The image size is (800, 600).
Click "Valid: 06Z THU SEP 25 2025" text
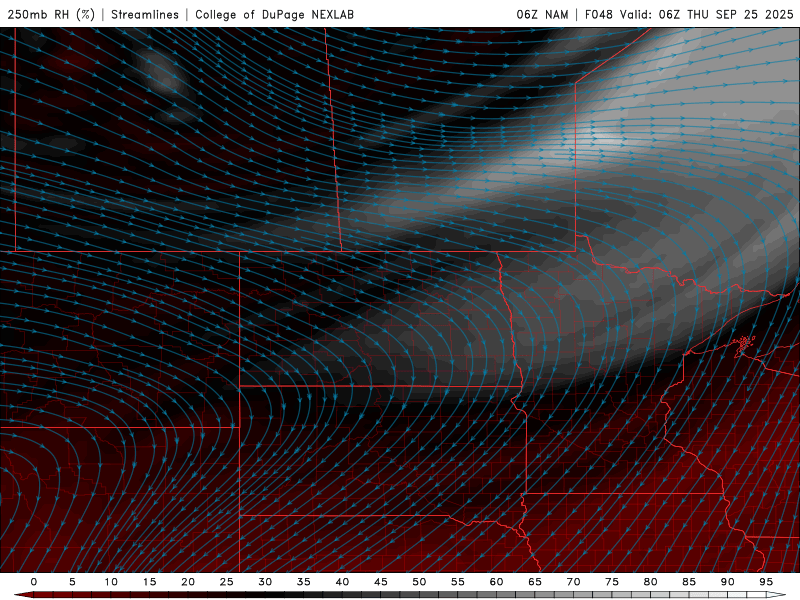coord(707,15)
